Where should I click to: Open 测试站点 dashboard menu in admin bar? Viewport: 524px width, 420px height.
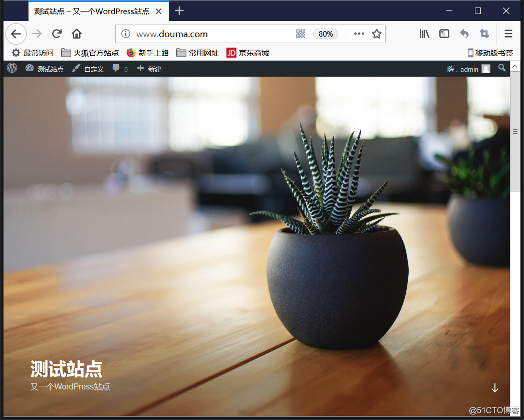tap(45, 69)
